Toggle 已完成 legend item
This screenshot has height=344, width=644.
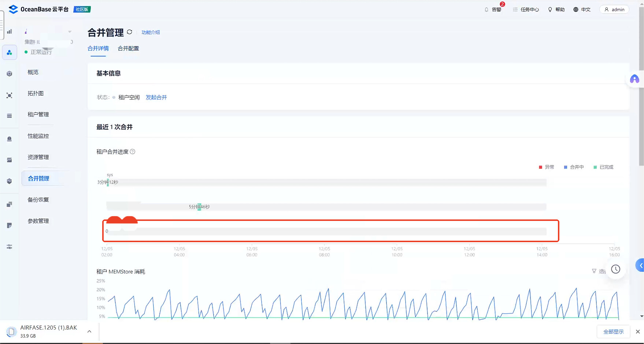click(x=603, y=167)
